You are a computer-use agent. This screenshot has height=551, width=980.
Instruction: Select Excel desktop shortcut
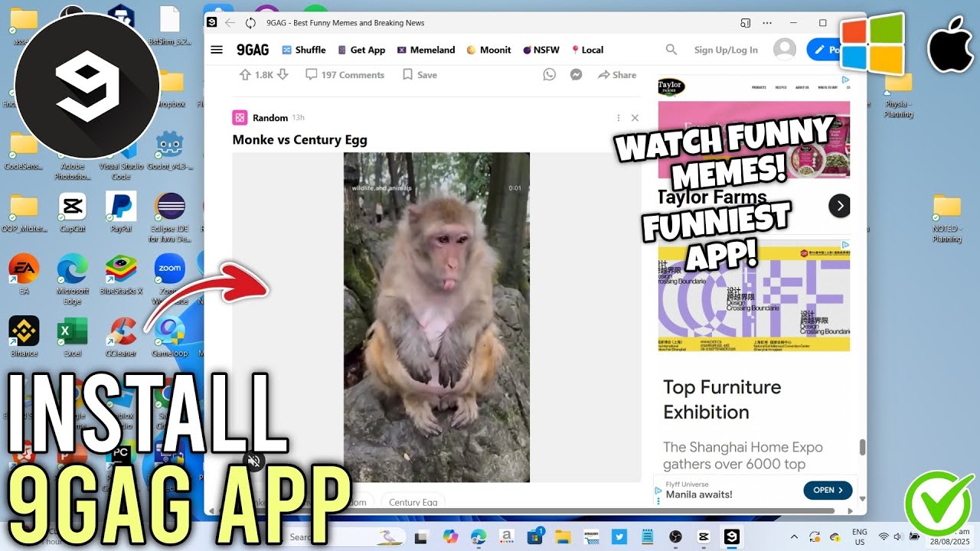[73, 337]
